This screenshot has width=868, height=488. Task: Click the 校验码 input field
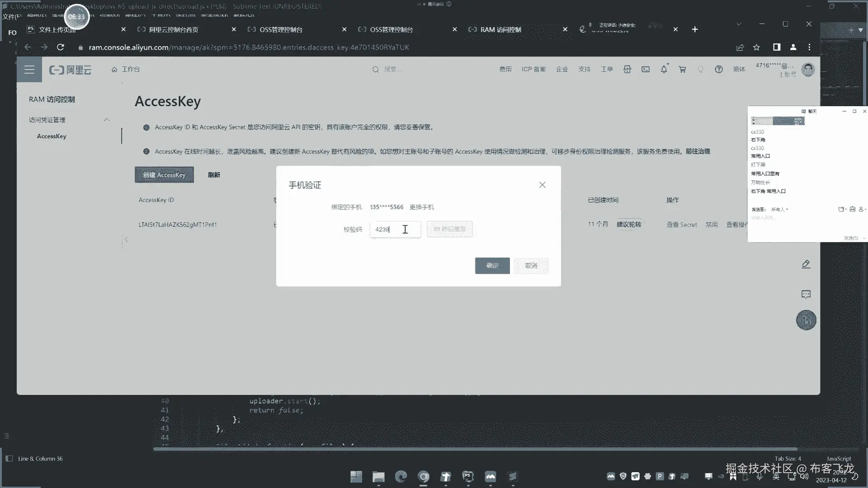point(395,229)
